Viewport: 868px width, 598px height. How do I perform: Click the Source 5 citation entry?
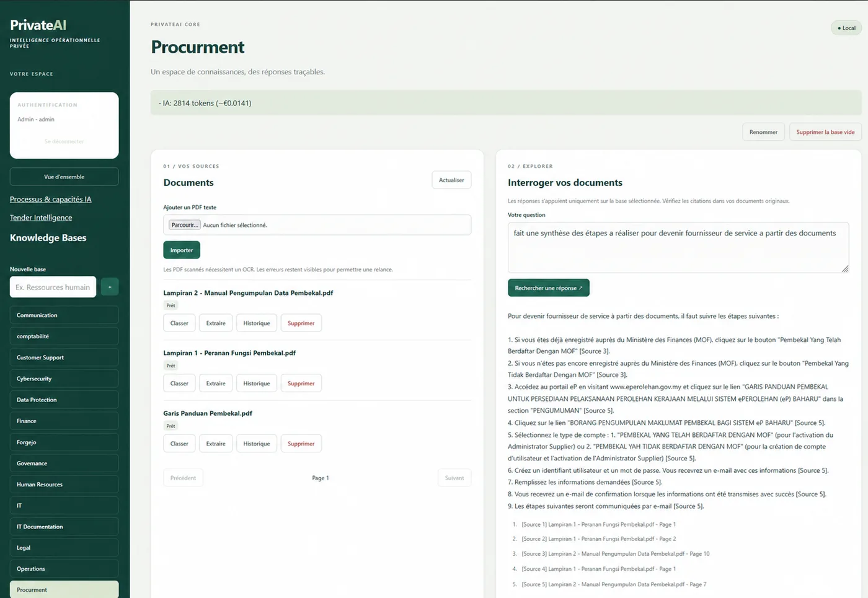[x=614, y=584]
